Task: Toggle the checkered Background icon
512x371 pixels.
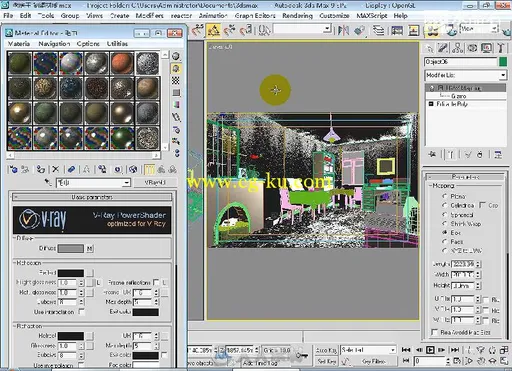Action: click(x=176, y=80)
